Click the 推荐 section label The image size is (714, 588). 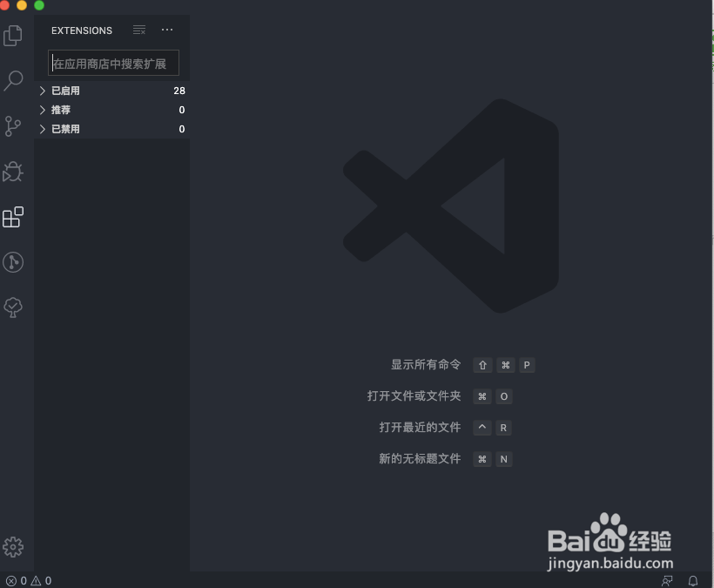click(x=61, y=110)
